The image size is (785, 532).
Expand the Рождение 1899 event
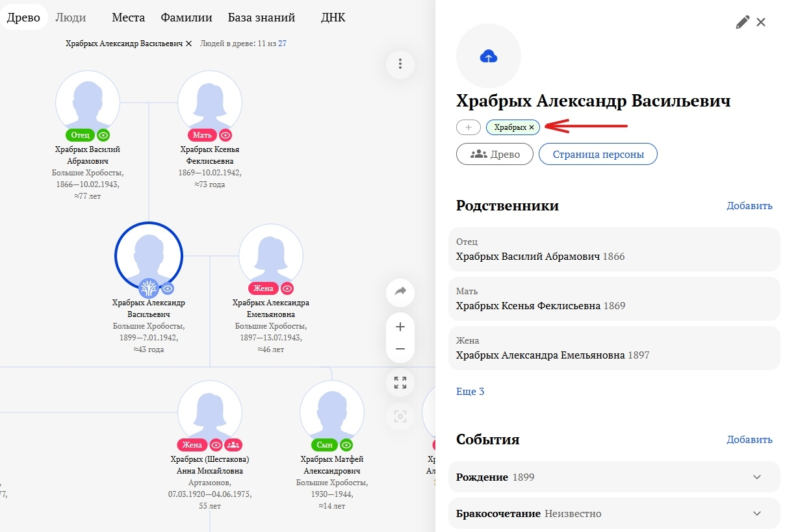tap(756, 477)
